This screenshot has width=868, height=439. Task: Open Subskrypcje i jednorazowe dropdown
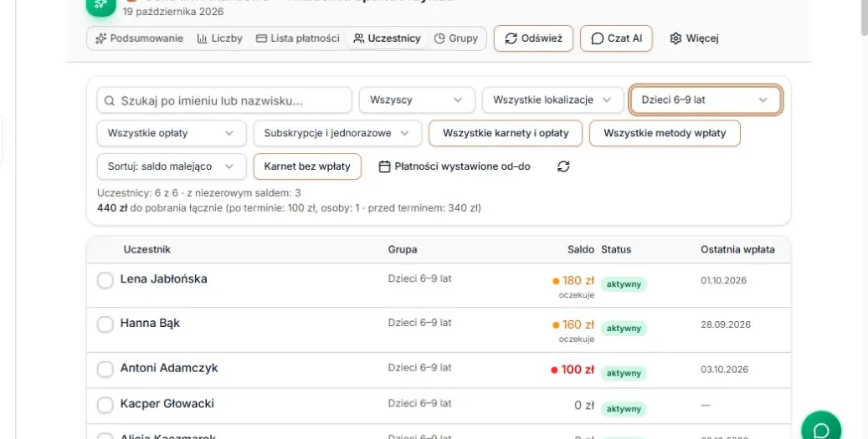point(337,133)
